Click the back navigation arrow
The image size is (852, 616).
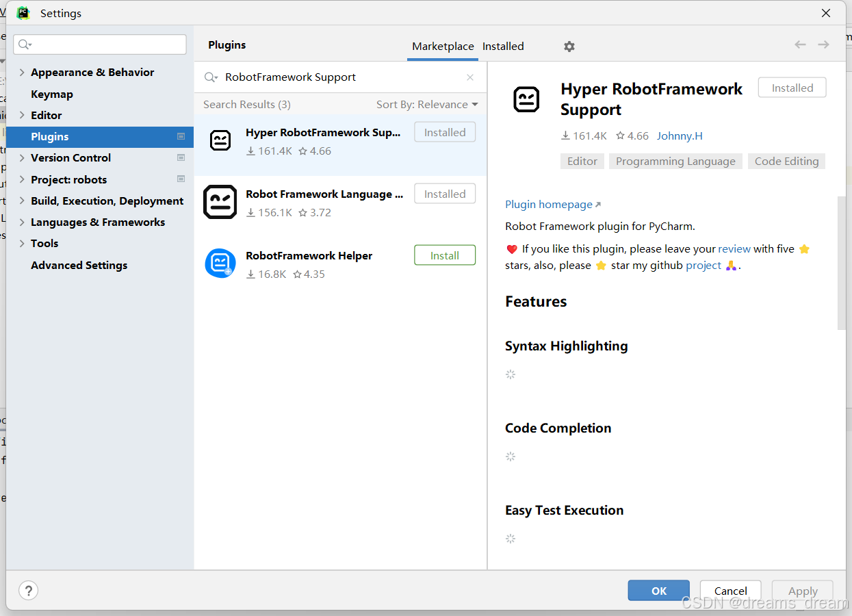(800, 44)
